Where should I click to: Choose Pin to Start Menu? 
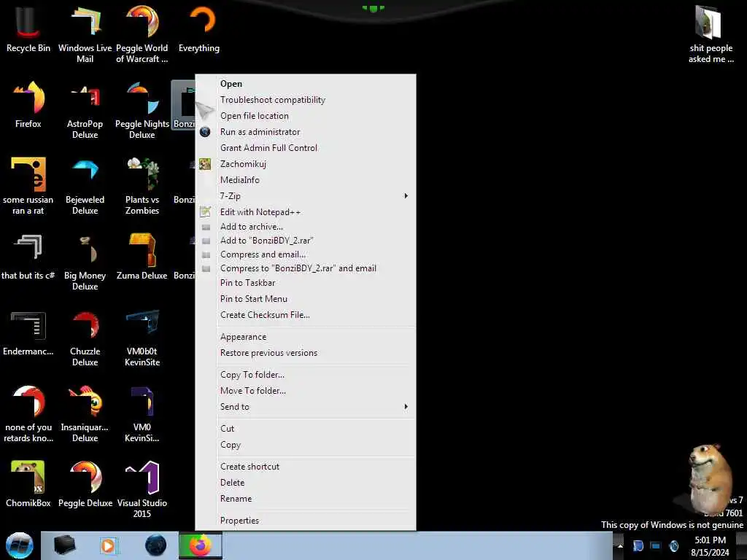(x=306, y=298)
